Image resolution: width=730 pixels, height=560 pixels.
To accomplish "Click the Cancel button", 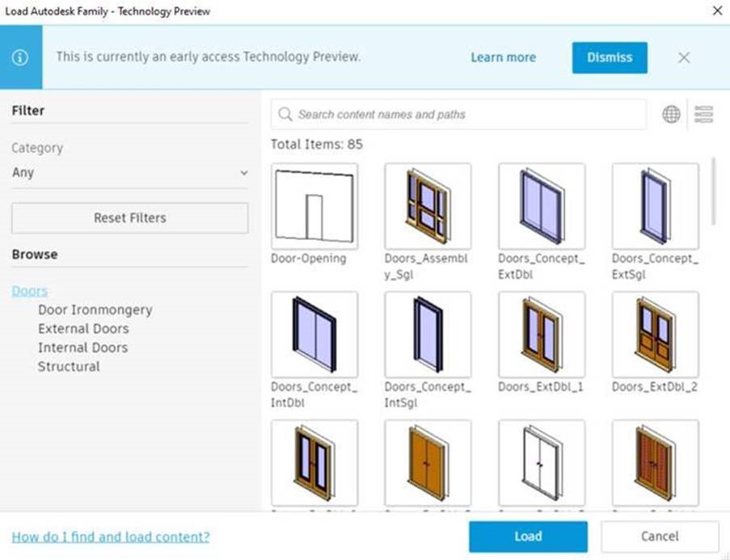I will pyautogui.click(x=660, y=536).
